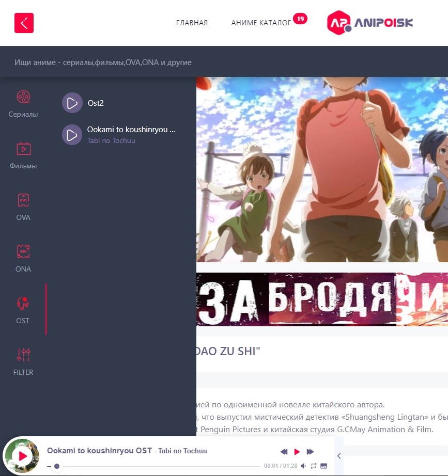Click the track progress slider
The height and width of the screenshot is (476, 448).
tap(154, 466)
